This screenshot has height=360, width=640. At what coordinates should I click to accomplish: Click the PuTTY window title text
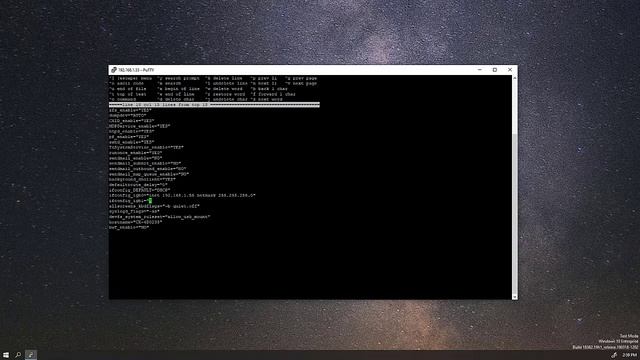(x=136, y=70)
